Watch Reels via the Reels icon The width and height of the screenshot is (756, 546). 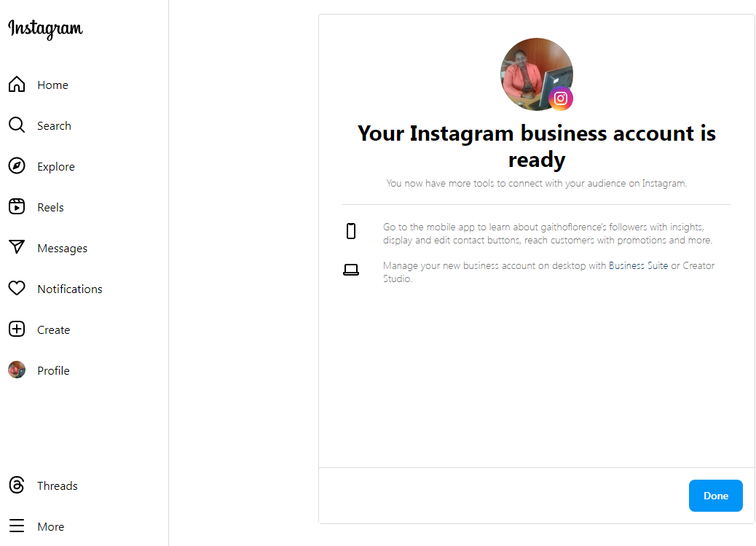pyautogui.click(x=16, y=206)
